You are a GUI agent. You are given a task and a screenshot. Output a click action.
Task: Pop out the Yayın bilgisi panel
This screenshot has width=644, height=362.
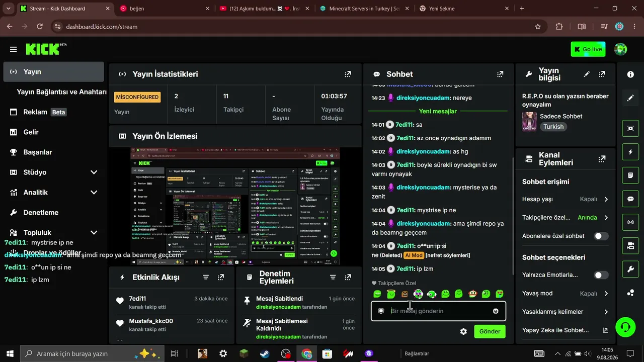602,74
